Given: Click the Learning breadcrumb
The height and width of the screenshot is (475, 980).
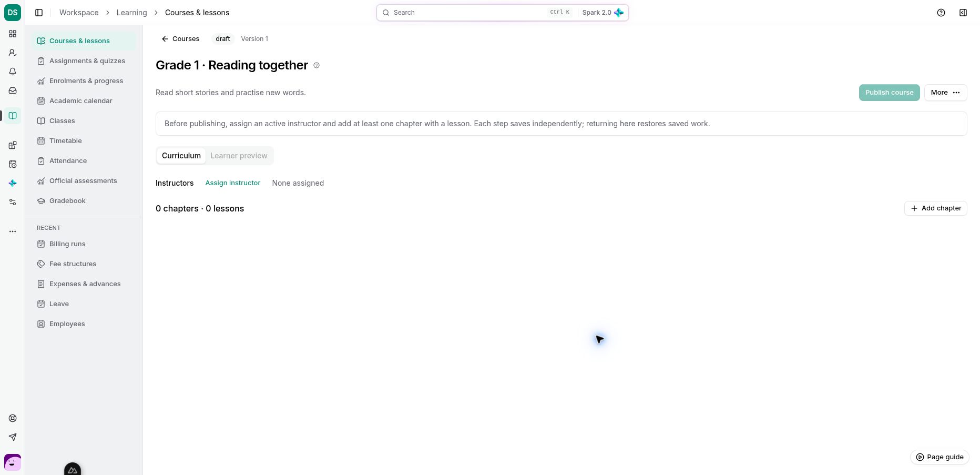Looking at the screenshot, I should (132, 13).
